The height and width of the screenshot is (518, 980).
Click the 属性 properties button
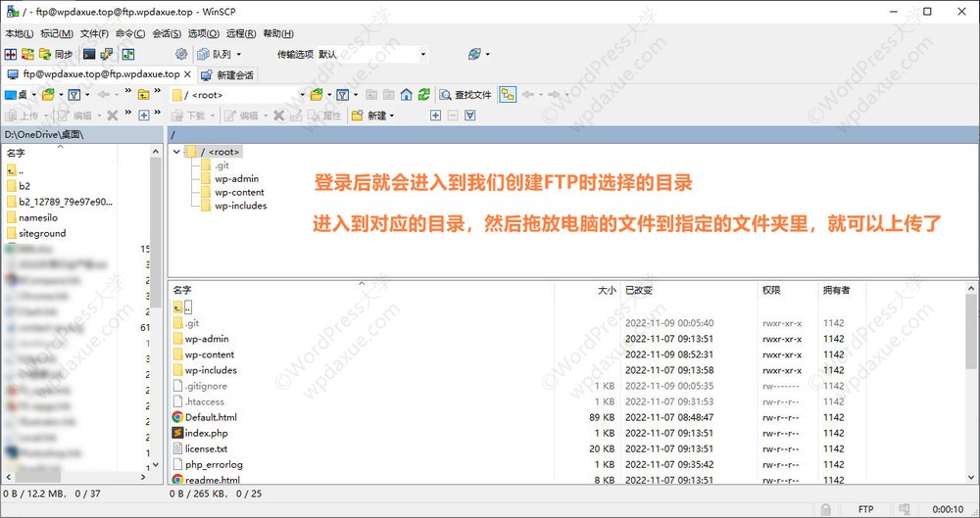click(x=325, y=116)
